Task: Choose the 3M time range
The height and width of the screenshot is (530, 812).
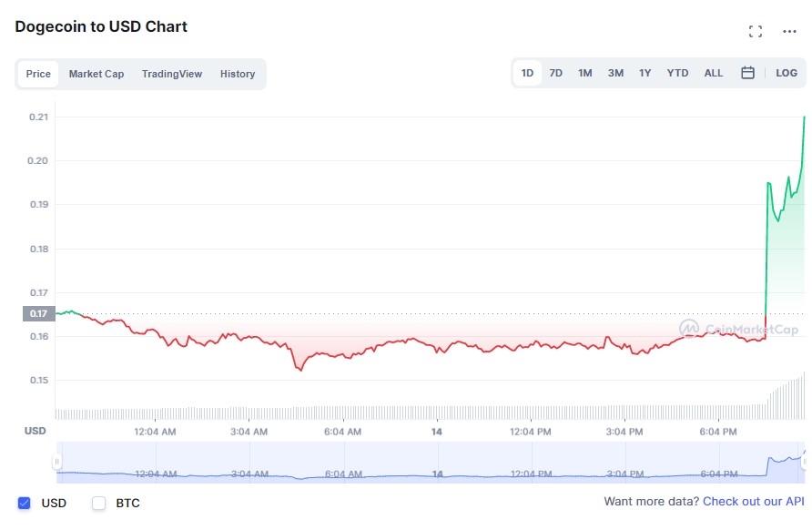Action: pos(615,73)
